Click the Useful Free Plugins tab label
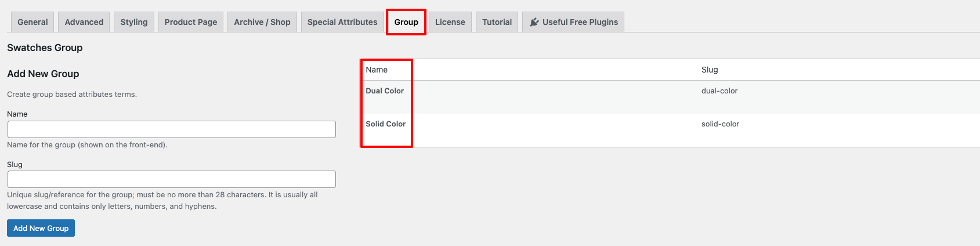This screenshot has width=980, height=246. tap(580, 22)
